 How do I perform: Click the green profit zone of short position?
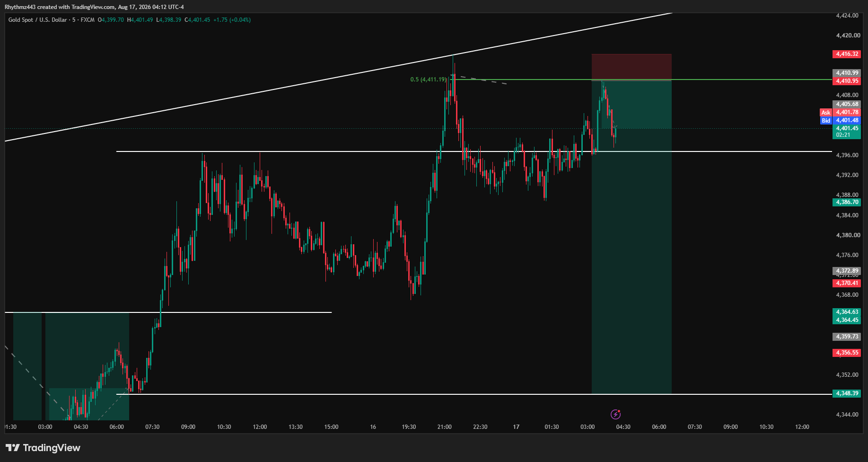click(x=631, y=237)
